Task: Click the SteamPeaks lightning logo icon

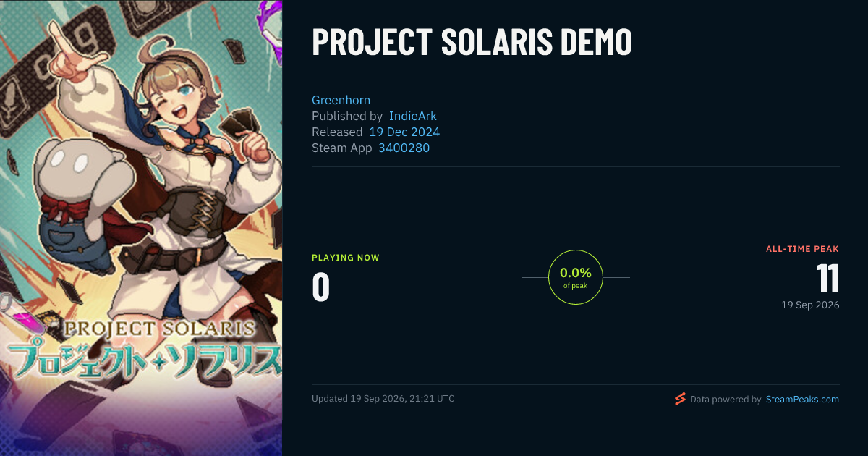Action: 679,399
